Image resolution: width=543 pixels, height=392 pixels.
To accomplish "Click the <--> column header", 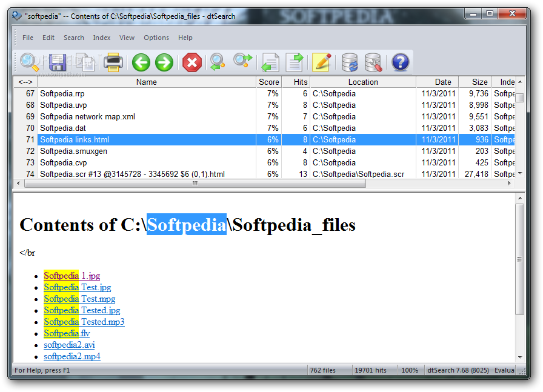I will pyautogui.click(x=25, y=82).
